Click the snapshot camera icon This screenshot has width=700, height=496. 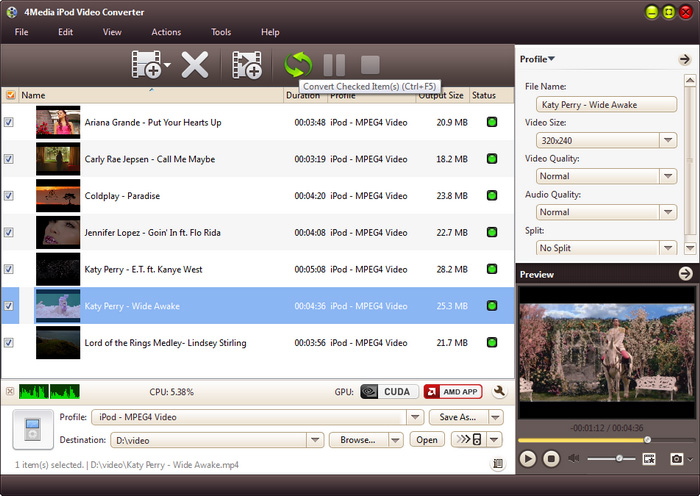tap(677, 459)
